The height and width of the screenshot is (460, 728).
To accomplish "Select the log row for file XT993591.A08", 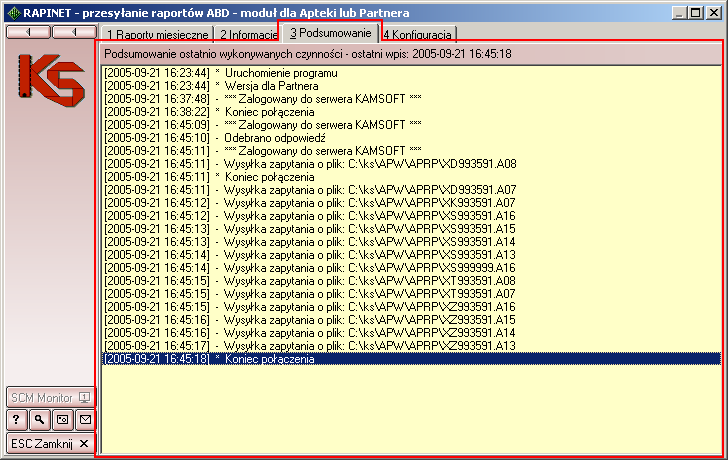I will point(411,281).
